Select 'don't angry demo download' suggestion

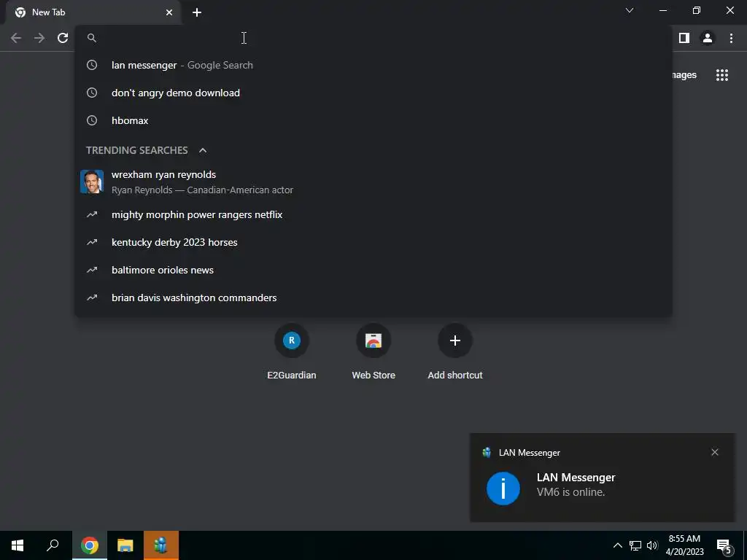(373, 93)
